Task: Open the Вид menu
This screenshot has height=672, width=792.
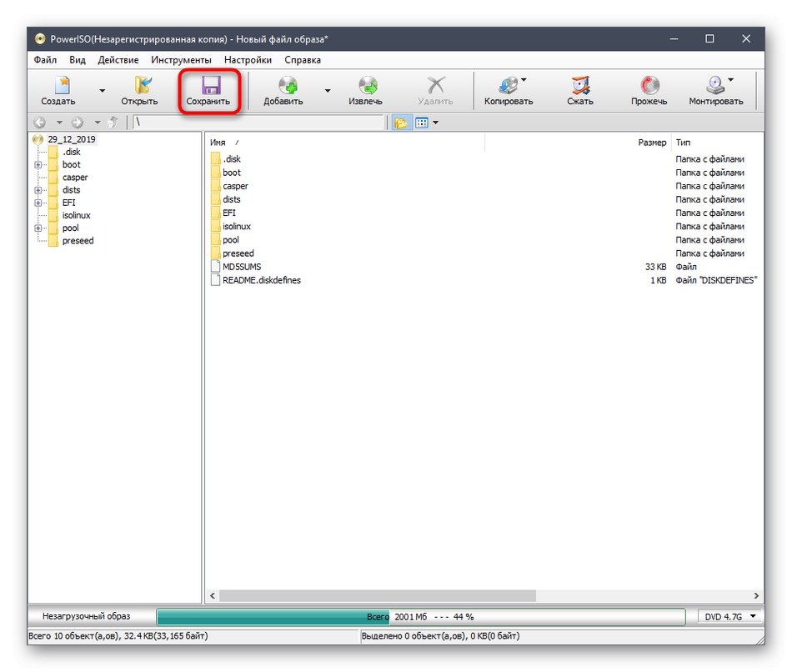Action: point(78,60)
